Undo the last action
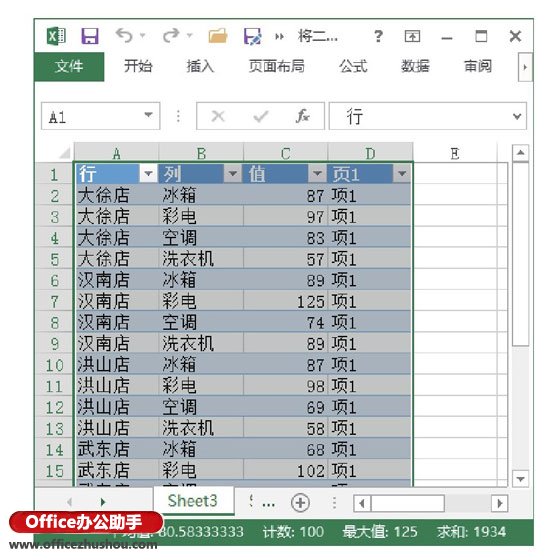The image size is (560, 560). coord(124,35)
